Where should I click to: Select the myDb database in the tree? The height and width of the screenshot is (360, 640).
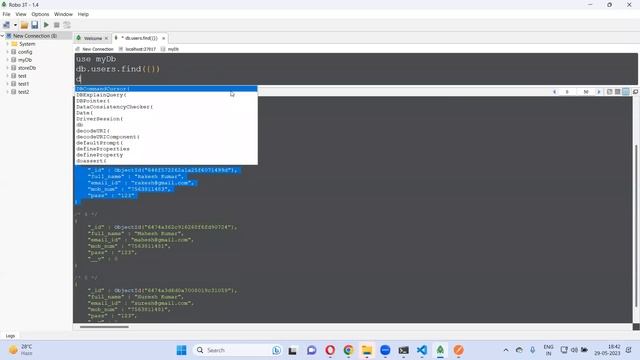coord(25,60)
